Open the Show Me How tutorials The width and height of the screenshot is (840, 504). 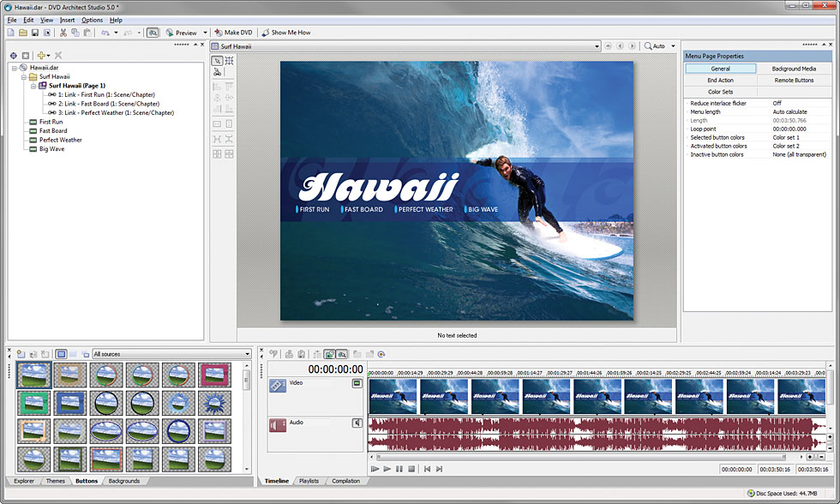pos(285,33)
